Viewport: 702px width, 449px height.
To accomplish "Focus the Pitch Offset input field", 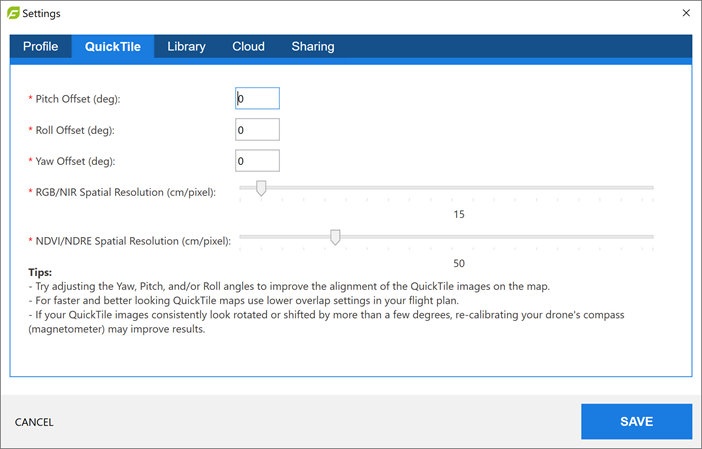I will pos(257,99).
